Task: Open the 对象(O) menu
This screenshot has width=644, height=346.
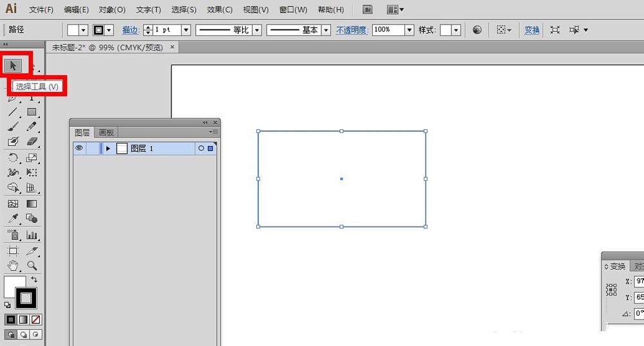Action: pos(112,10)
